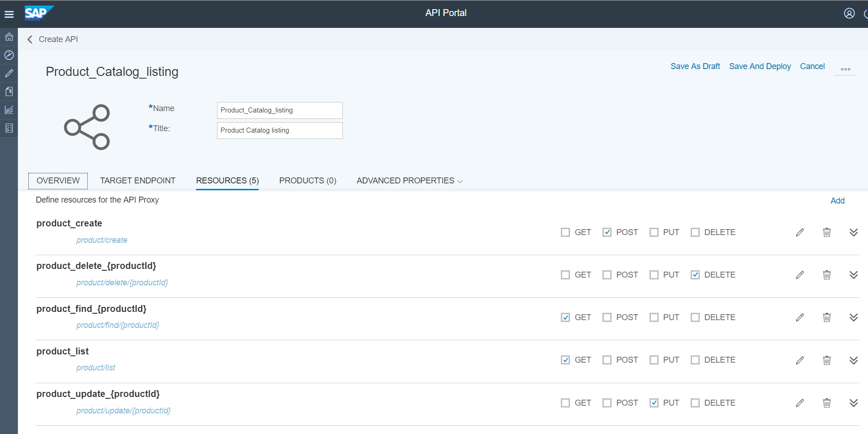868x434 pixels.
Task: Delete the product_update_{productId} resource
Action: tap(826, 403)
